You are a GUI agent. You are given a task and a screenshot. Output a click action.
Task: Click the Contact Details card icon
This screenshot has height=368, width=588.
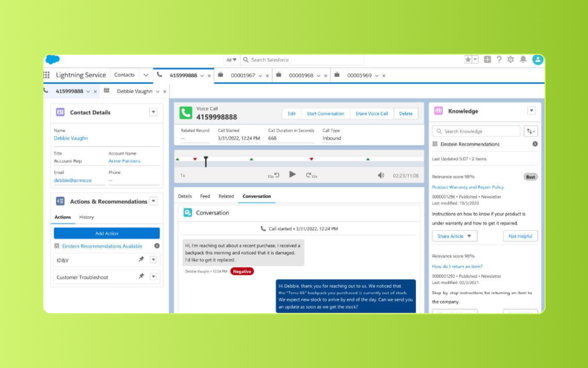click(x=60, y=112)
